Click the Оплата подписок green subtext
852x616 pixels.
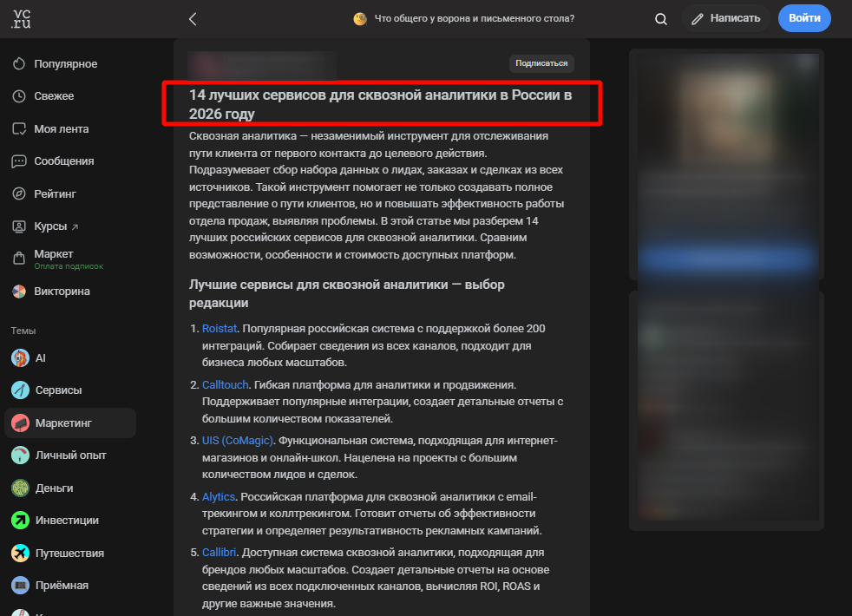pyautogui.click(x=69, y=266)
